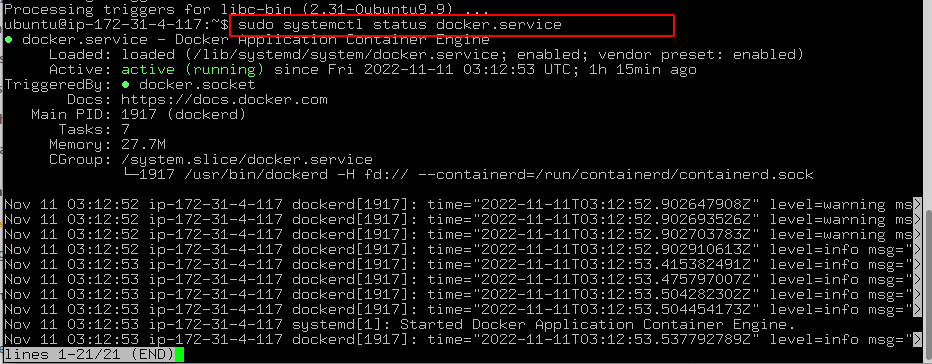Click the green terminal cursor block
Viewport: 932px width, 364px height.
pyautogui.click(x=180, y=354)
